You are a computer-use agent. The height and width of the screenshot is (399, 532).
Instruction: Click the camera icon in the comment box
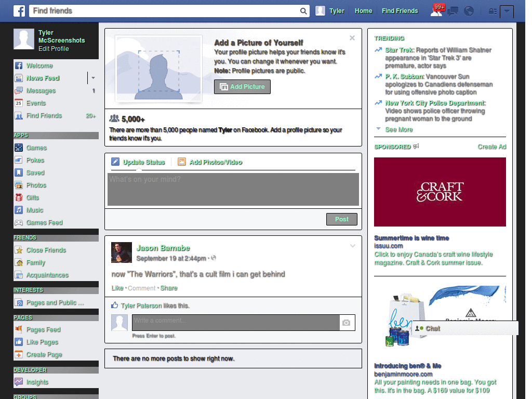point(347,323)
